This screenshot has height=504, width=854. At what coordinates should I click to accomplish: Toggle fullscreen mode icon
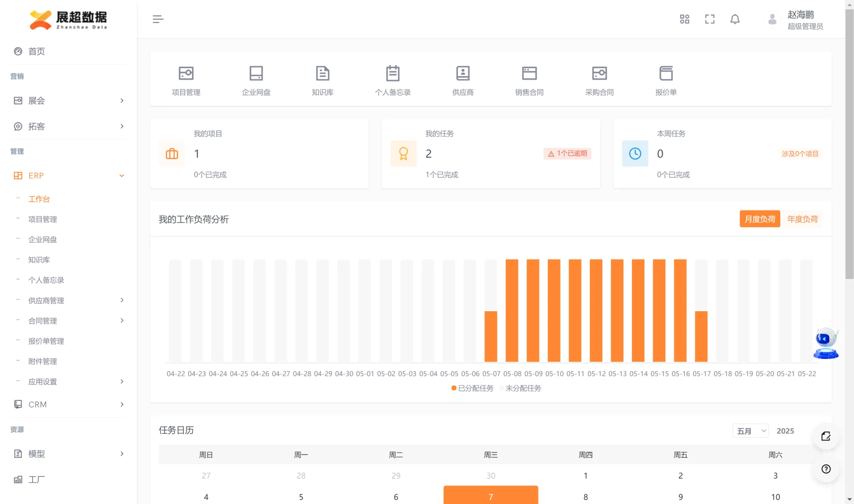(710, 19)
